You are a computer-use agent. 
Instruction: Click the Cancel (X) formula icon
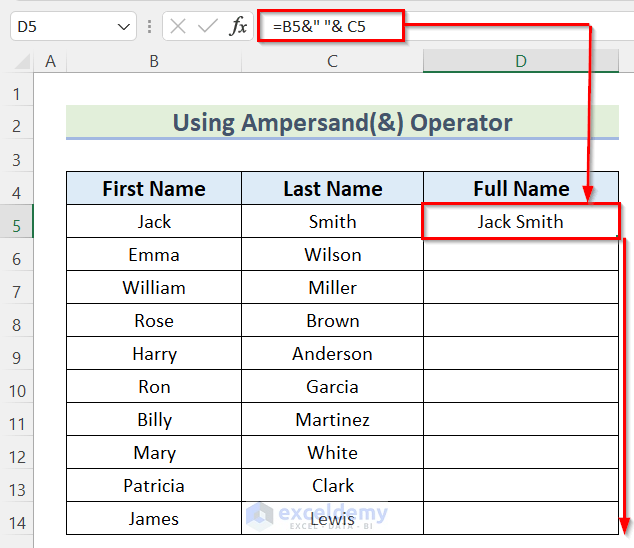178,27
